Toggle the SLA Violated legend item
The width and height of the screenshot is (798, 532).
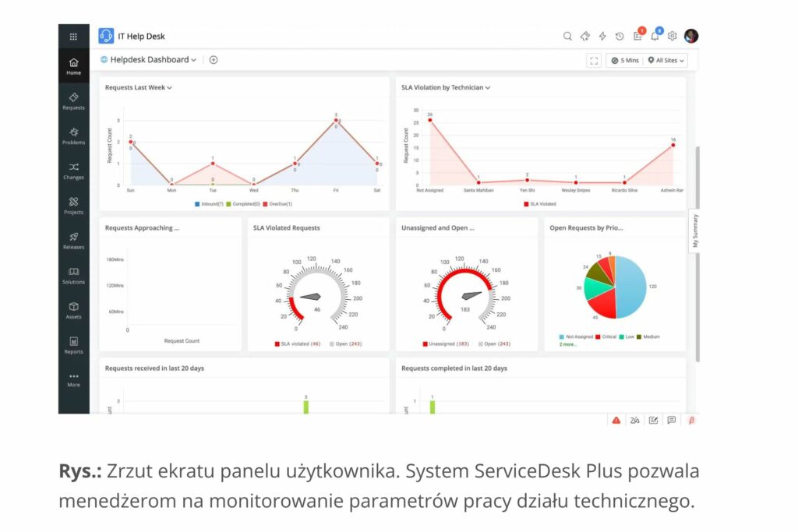(541, 204)
